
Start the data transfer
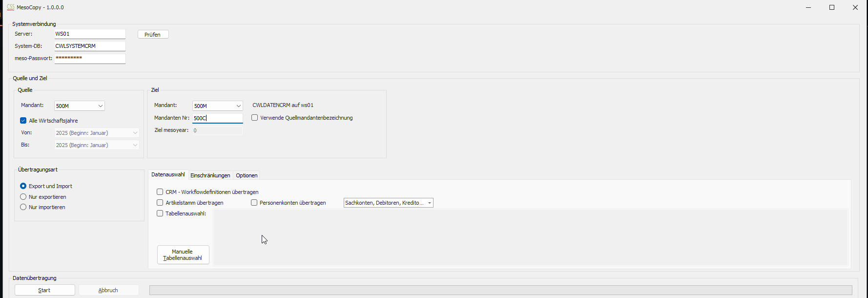pos(44,290)
